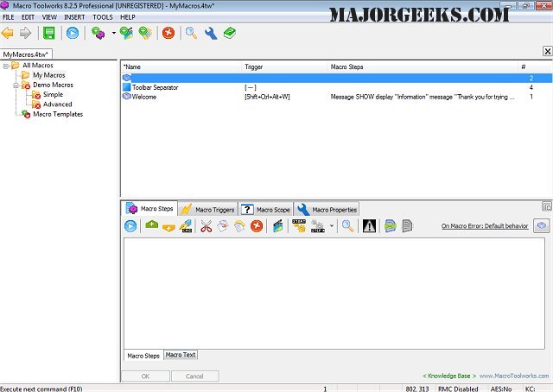Open On Macro Error: Default behavior link
This screenshot has width=553, height=392.
click(485, 226)
